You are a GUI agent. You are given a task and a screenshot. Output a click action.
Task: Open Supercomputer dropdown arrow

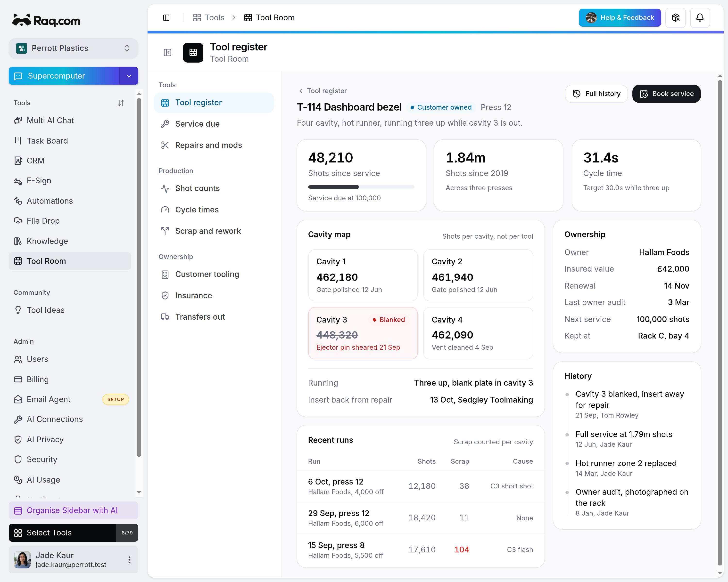(129, 76)
